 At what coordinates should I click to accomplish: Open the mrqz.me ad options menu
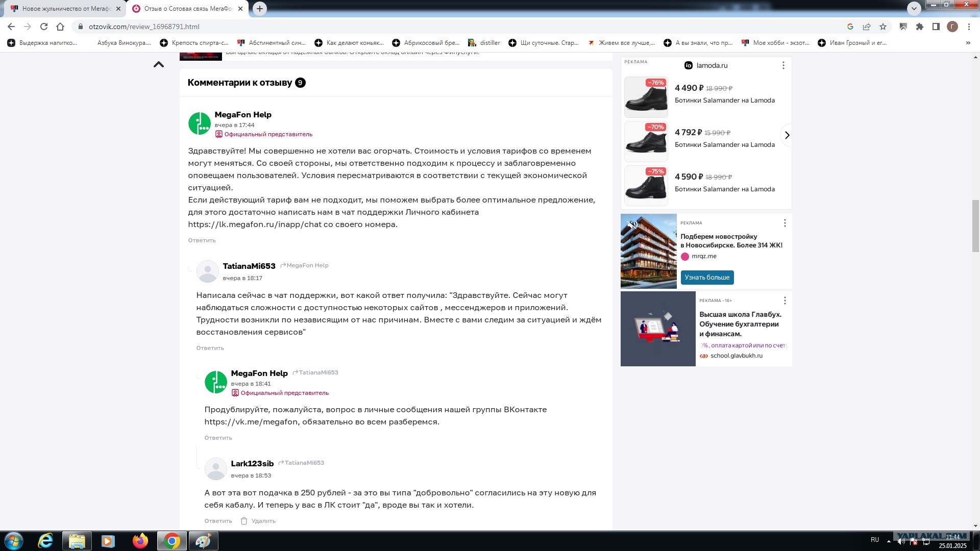785,223
